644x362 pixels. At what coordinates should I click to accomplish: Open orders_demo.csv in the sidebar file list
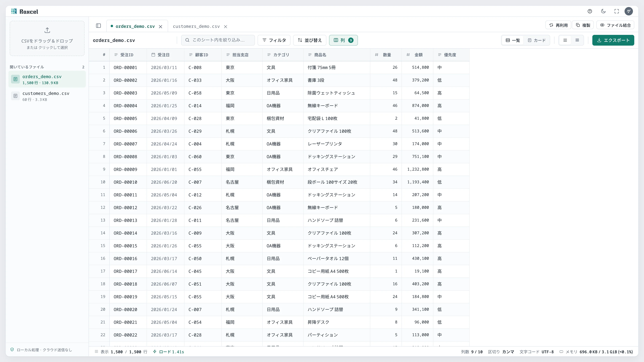(47, 79)
